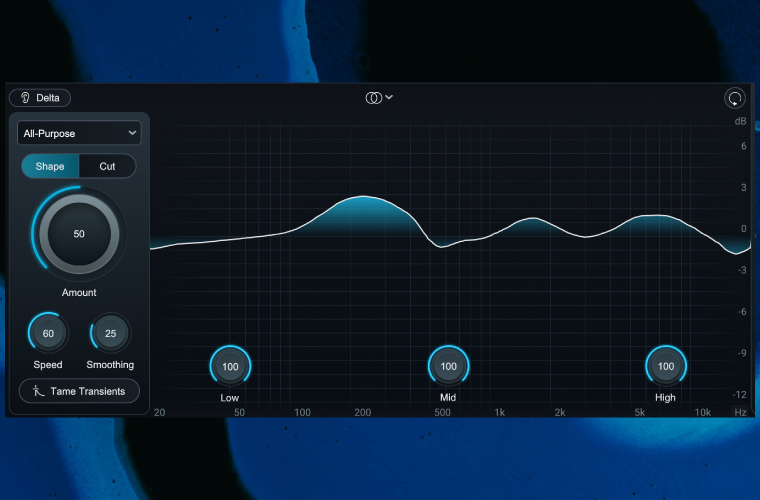Click the linked-circles channel mode icon

point(374,98)
